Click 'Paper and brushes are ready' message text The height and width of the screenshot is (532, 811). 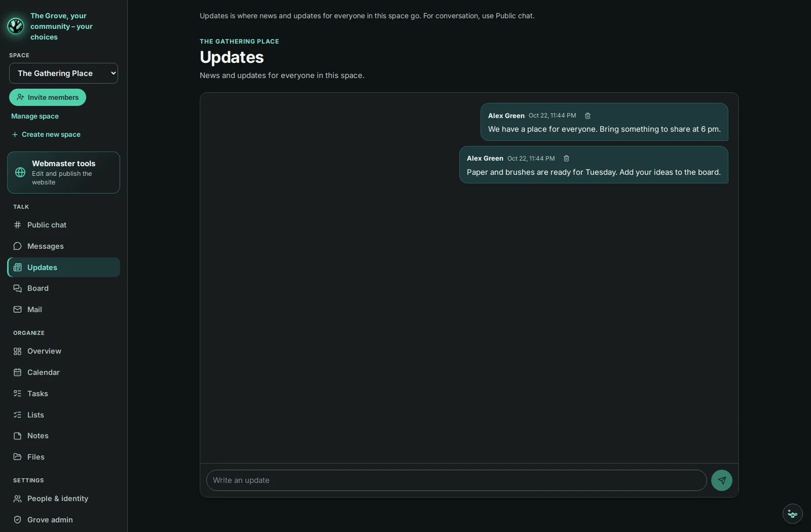pyautogui.click(x=594, y=172)
